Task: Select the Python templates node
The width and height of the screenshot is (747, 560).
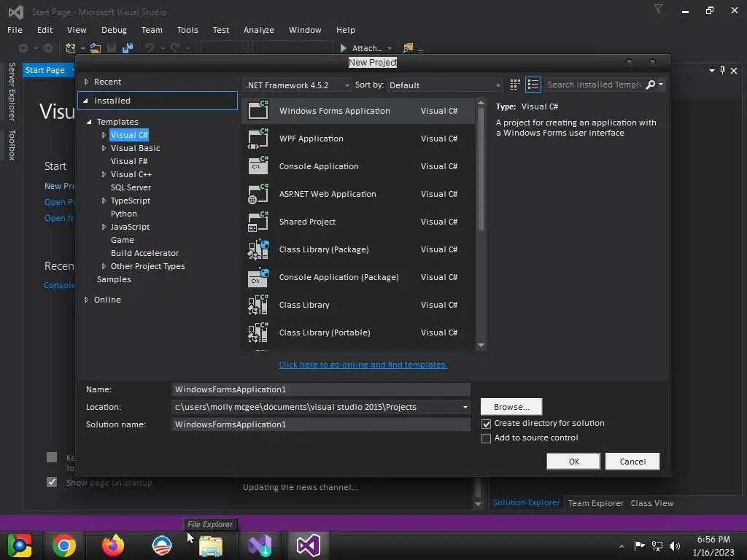Action: click(123, 214)
